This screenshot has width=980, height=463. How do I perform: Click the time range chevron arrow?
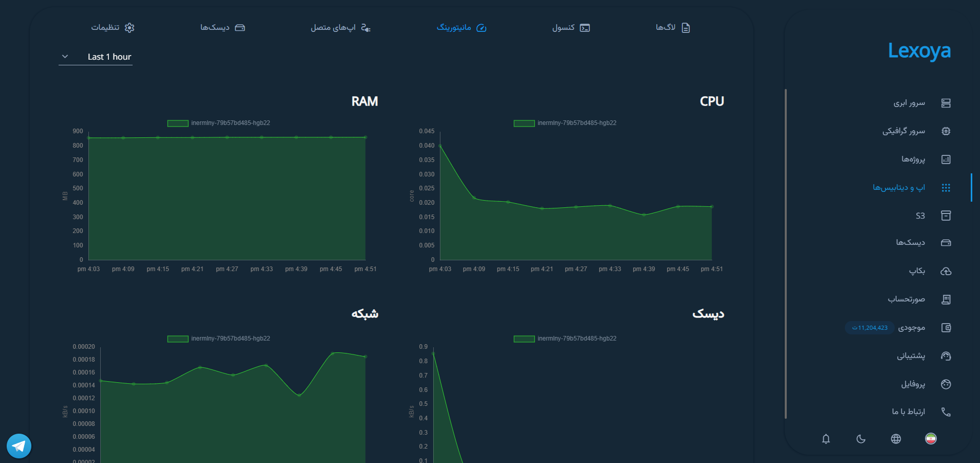[x=65, y=57]
